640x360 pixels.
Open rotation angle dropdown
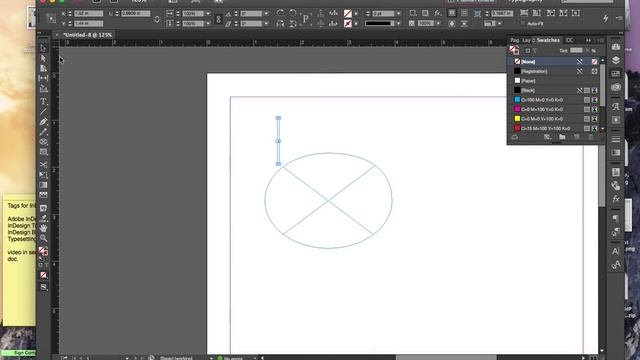point(266,13)
